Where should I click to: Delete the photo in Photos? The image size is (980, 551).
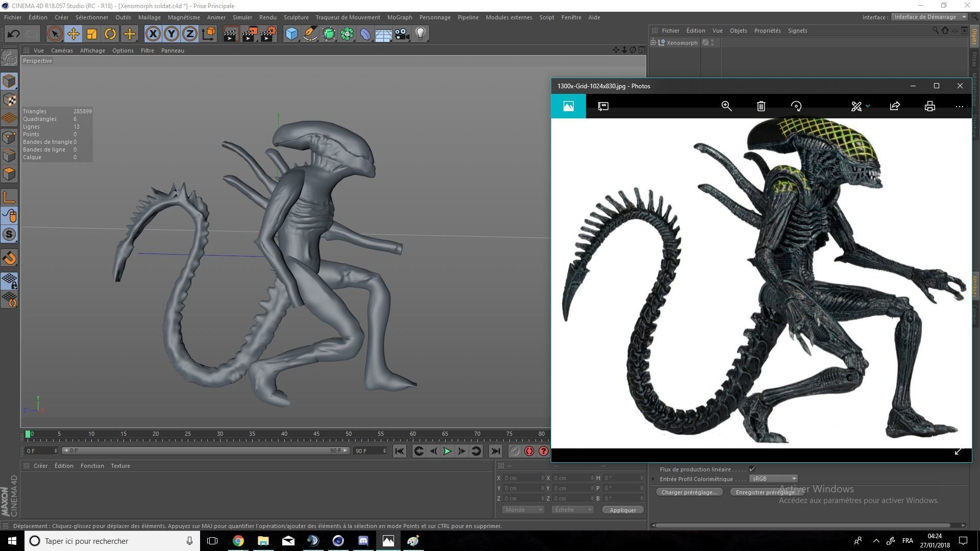[761, 106]
